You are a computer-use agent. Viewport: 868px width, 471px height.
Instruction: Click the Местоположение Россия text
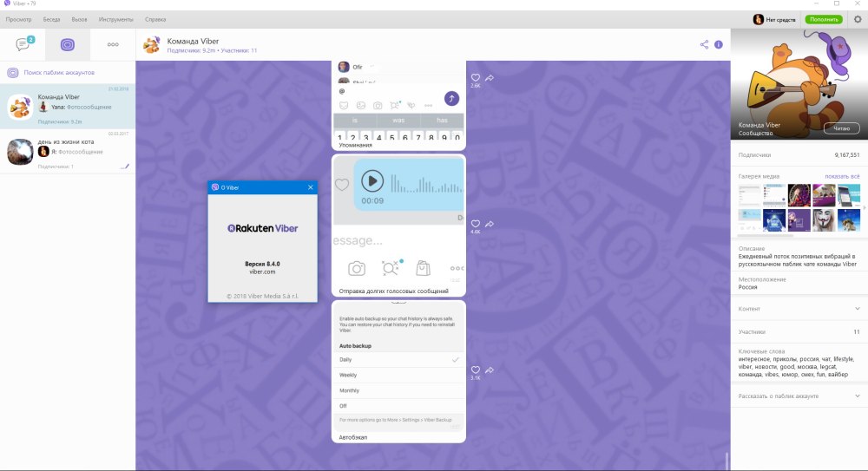pos(762,284)
